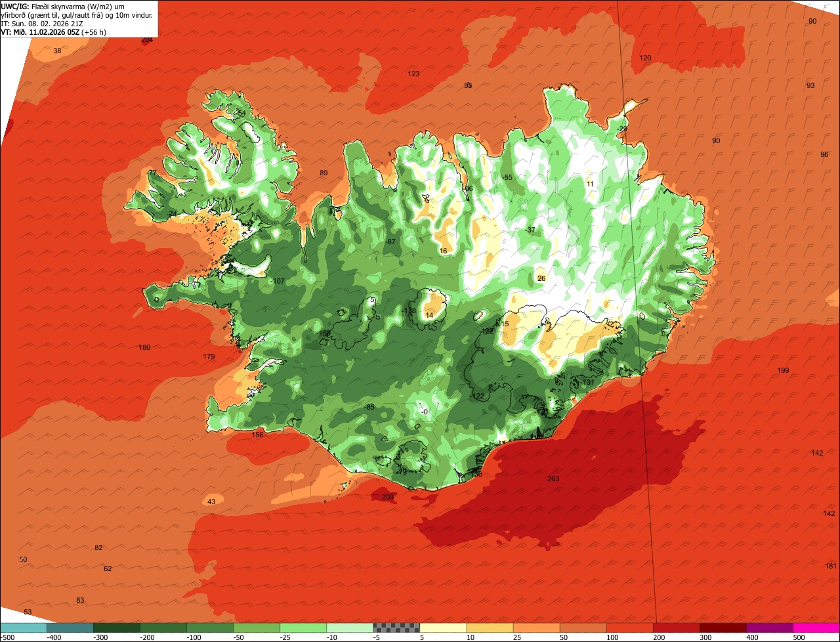
Task: Pick the 25 to 50 orange swatch
Action: point(536,628)
